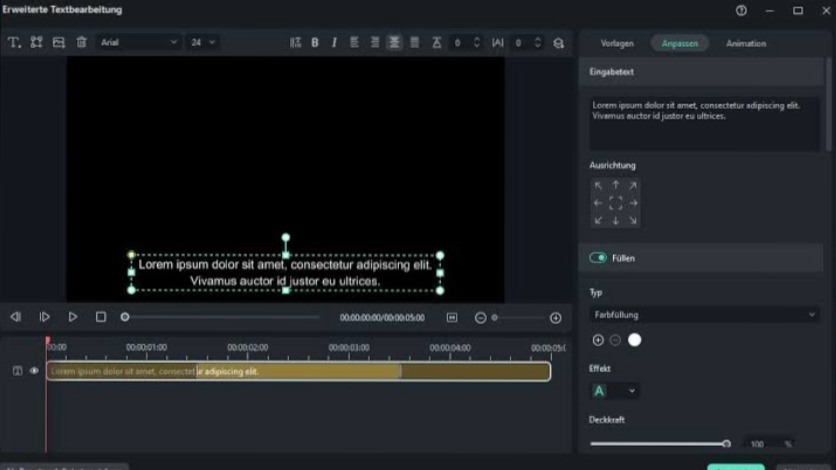The width and height of the screenshot is (836, 470).
Task: Add a fill with the plus icon
Action: pos(598,340)
